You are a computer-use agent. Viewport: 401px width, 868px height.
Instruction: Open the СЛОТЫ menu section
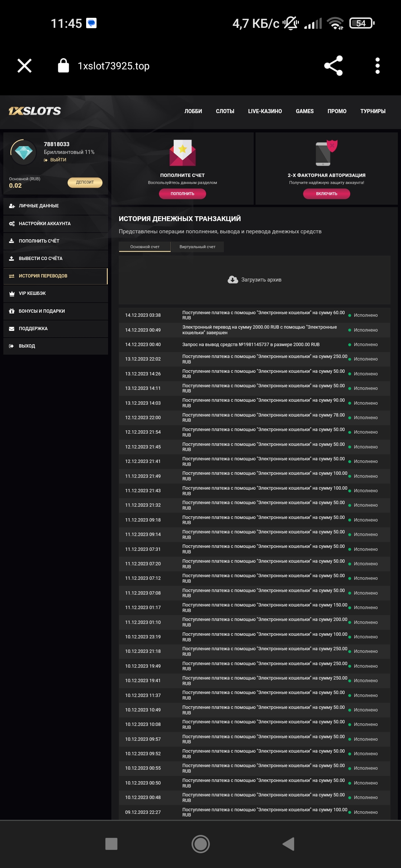click(x=225, y=111)
